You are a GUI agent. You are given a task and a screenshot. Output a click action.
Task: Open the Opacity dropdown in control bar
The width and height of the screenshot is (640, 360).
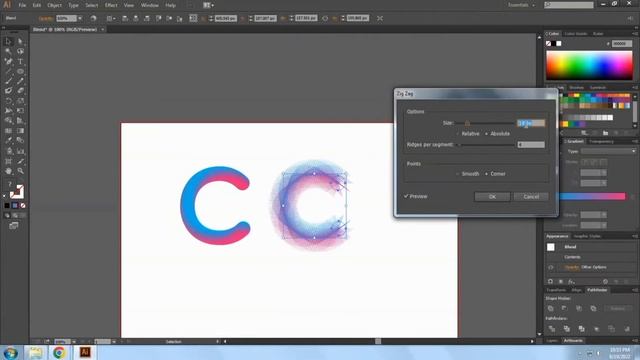tap(80, 18)
